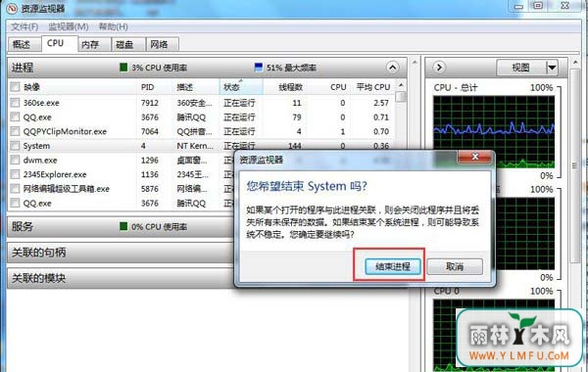Check the box for 网络编辑超级工具箱.exe

coord(15,188)
